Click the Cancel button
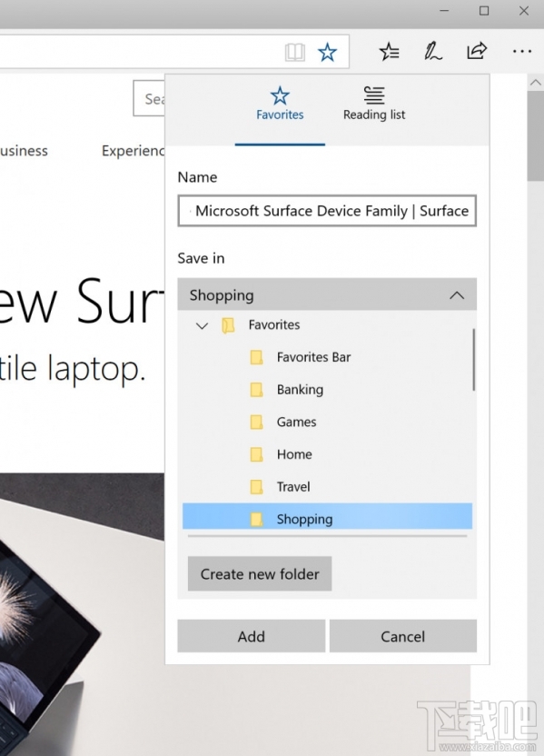The width and height of the screenshot is (544, 756). click(403, 636)
